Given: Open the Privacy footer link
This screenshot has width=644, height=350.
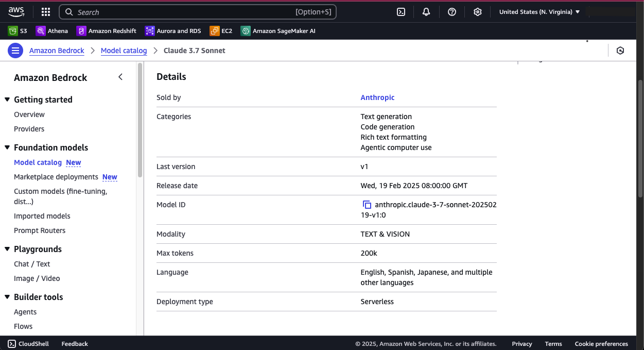Looking at the screenshot, I should [522, 344].
